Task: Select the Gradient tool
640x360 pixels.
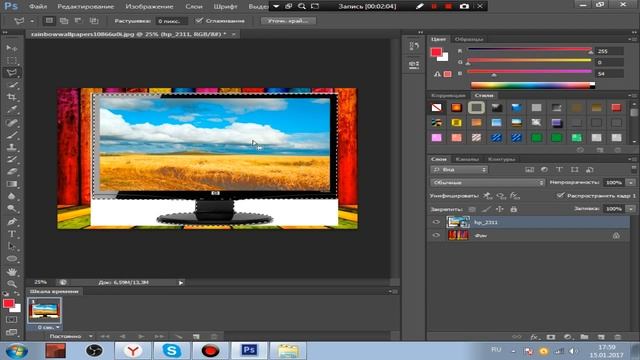Action: pos(12,184)
